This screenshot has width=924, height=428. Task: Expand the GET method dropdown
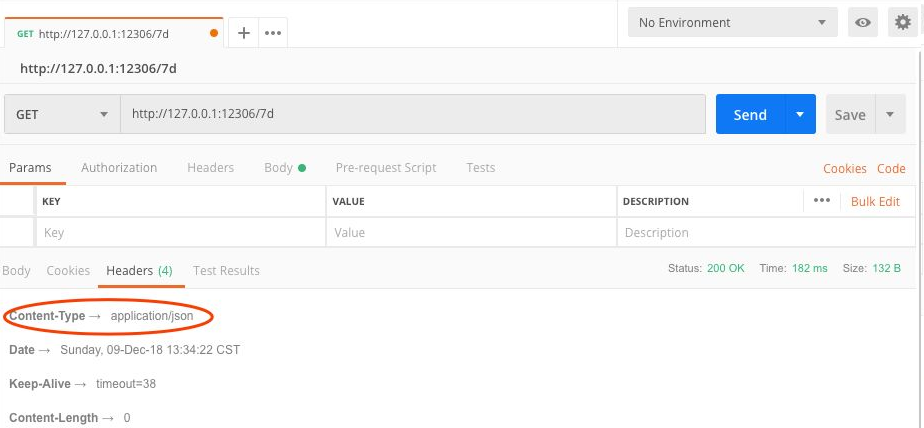tap(62, 114)
